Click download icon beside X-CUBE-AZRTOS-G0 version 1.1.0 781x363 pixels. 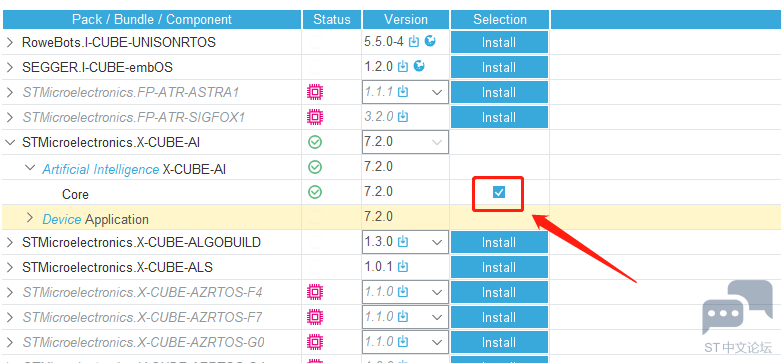click(403, 342)
